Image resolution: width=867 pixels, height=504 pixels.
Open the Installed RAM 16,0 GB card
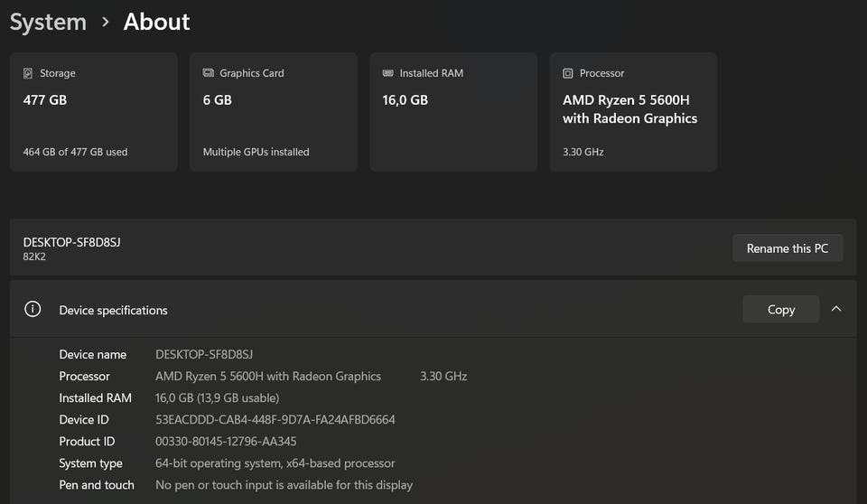[453, 112]
